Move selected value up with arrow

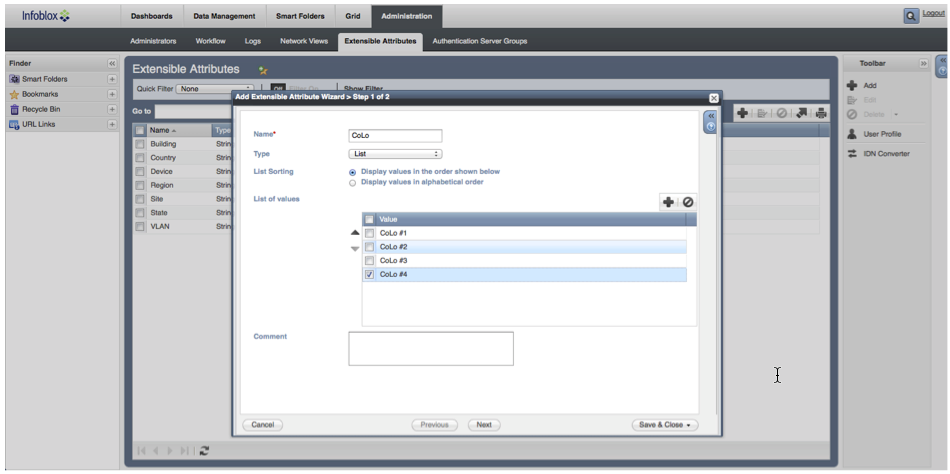pyautogui.click(x=355, y=233)
